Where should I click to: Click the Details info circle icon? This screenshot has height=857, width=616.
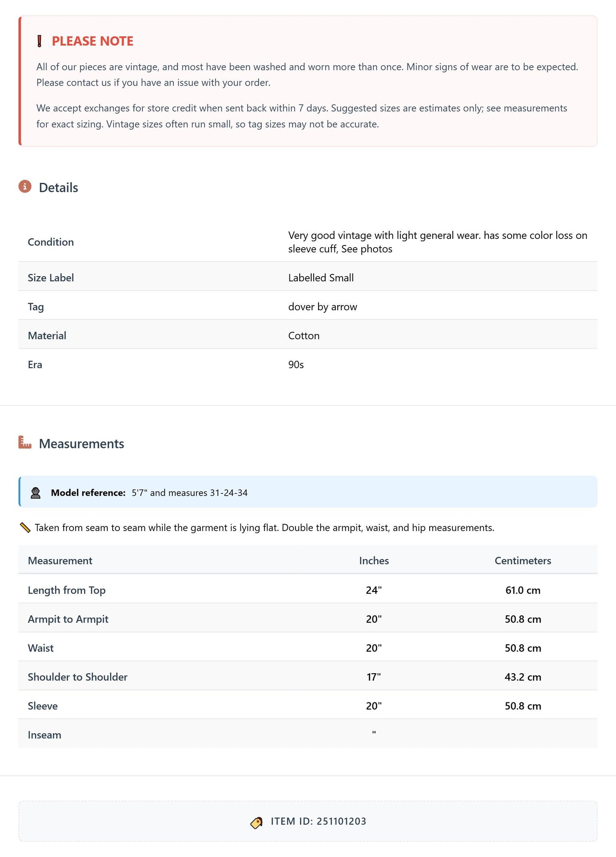25,187
